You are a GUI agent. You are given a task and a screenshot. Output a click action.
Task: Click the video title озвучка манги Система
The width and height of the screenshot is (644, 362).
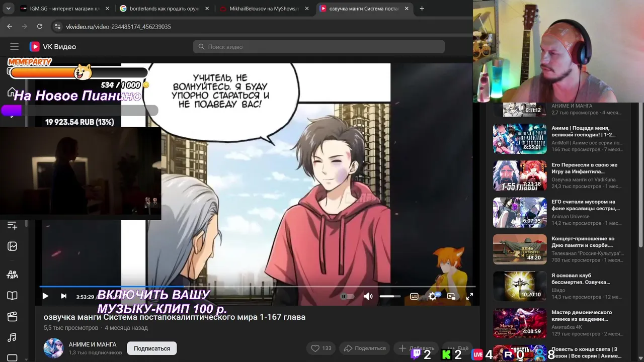pos(175,317)
